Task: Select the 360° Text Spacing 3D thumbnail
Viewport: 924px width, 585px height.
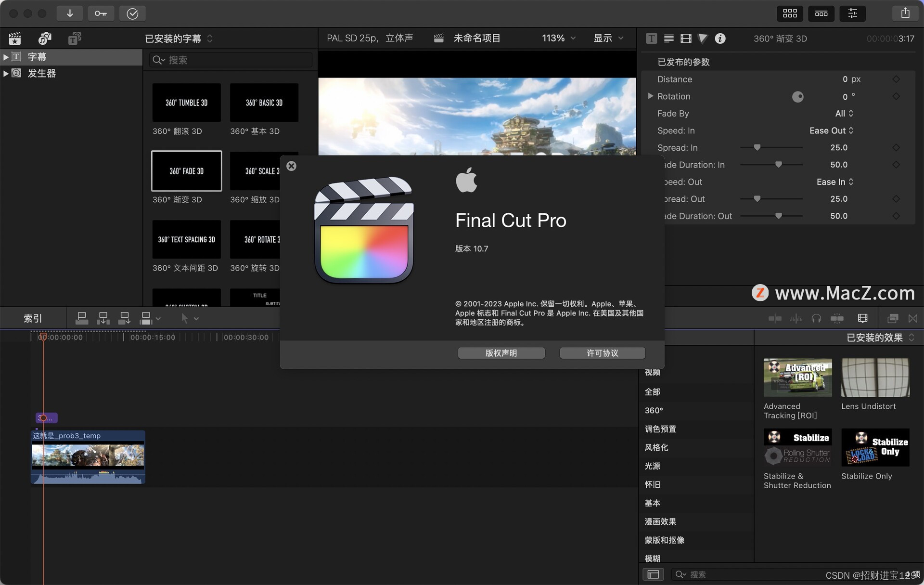Action: click(x=187, y=239)
